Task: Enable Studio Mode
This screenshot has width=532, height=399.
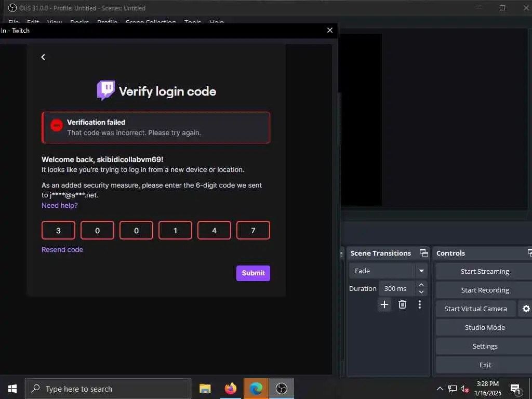Action: [x=485, y=327]
